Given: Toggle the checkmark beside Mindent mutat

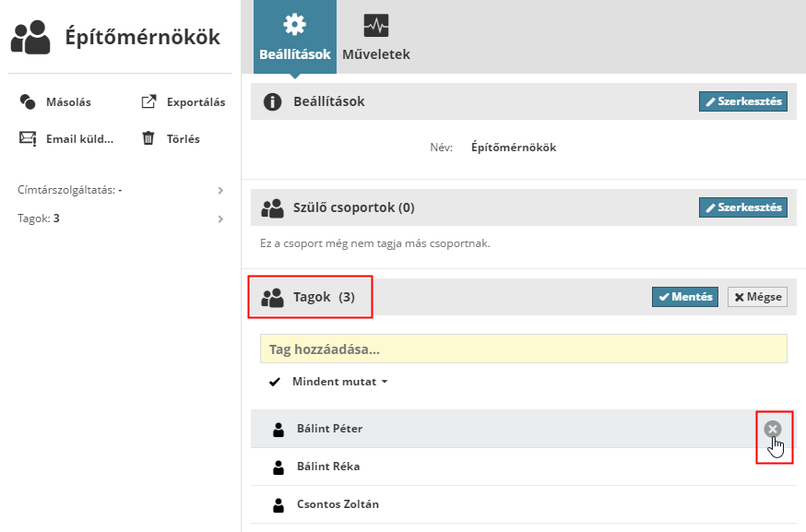Looking at the screenshot, I should click(x=274, y=382).
